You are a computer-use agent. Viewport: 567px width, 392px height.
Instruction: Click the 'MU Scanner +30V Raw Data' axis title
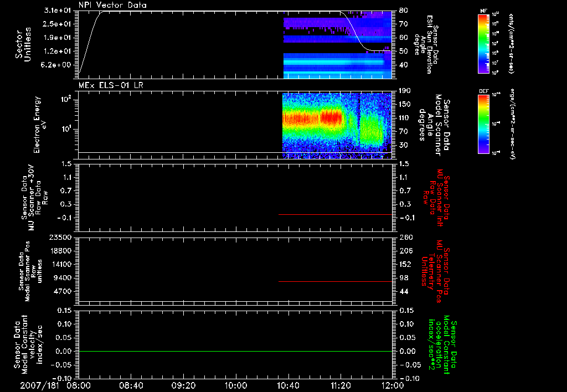click(x=34, y=198)
